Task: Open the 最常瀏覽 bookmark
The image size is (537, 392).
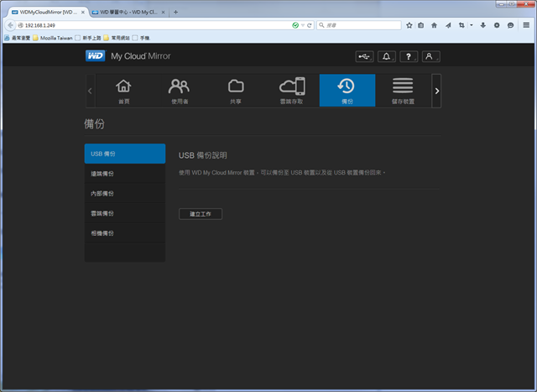Action: (18, 38)
